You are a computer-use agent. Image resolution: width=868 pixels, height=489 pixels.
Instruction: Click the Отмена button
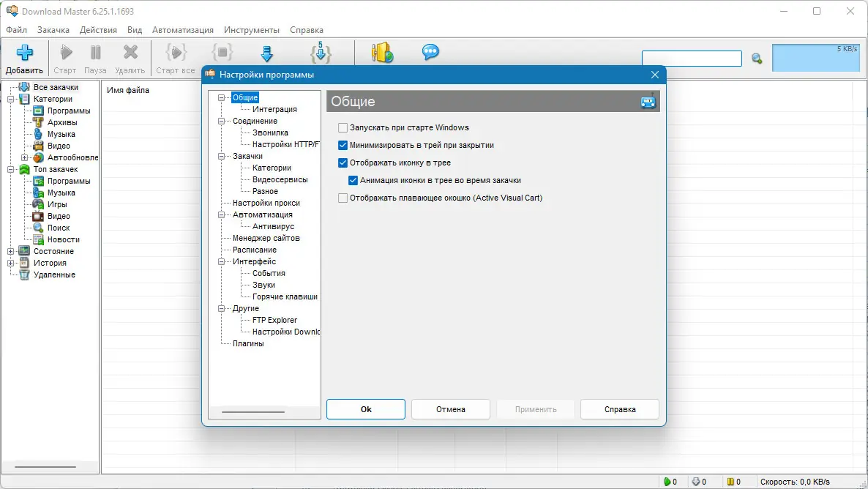point(451,409)
